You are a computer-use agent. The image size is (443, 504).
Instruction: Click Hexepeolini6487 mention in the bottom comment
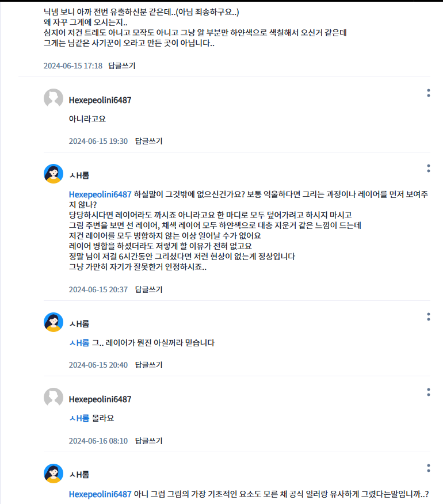coord(100,494)
